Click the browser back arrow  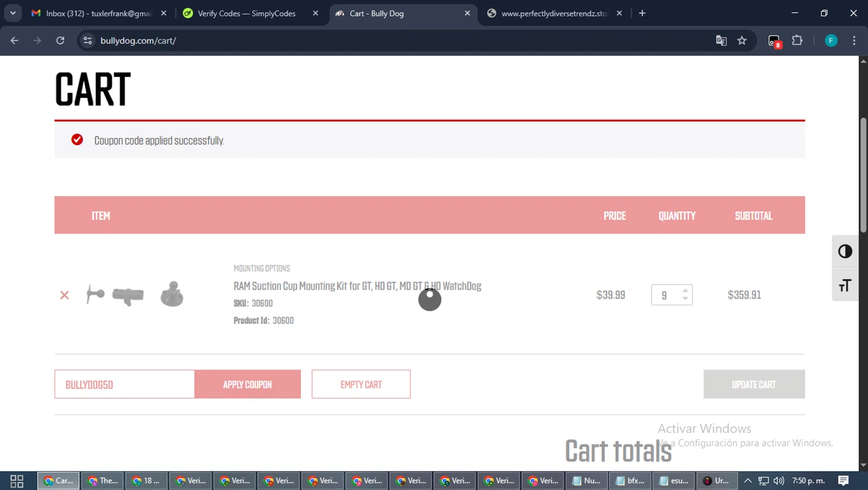[14, 40]
